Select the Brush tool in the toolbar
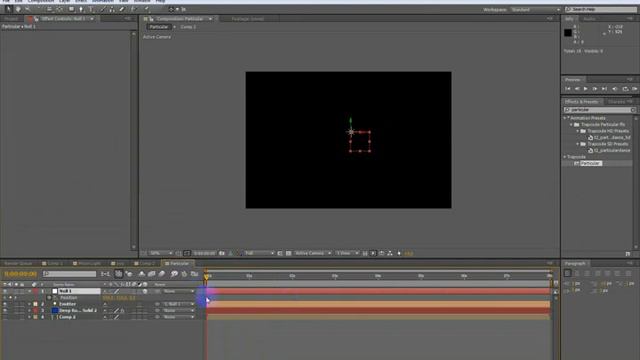Screen dimensions: 640x360 pyautogui.click(x=102, y=9)
